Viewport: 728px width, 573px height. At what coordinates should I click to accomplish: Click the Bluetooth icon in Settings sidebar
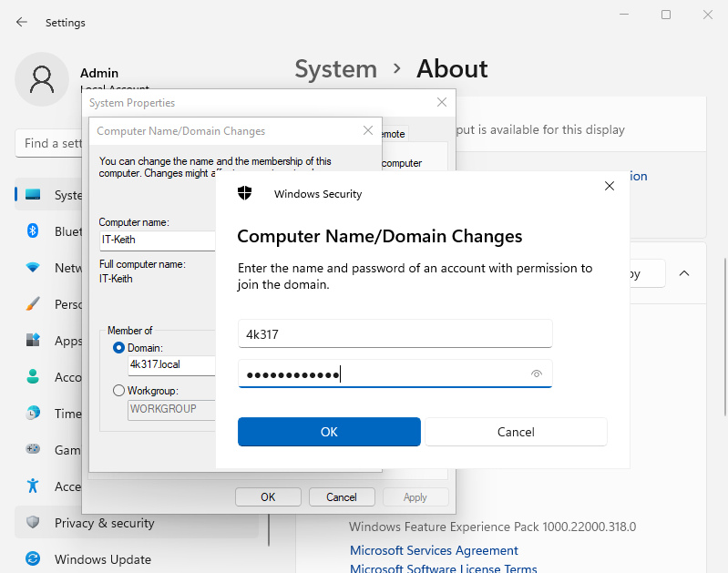click(x=33, y=231)
